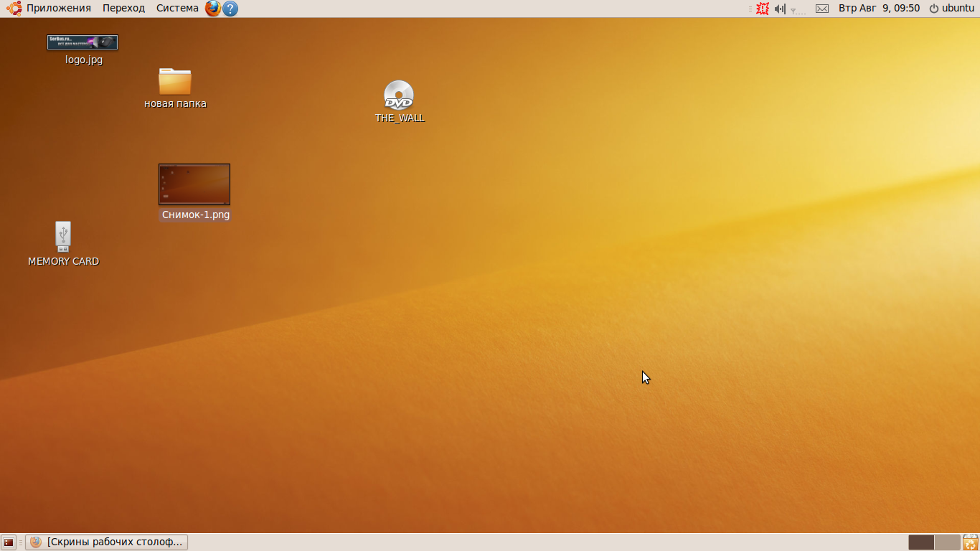Click the red update alert tray icon
Screen dimensions: 980x551
point(763,9)
